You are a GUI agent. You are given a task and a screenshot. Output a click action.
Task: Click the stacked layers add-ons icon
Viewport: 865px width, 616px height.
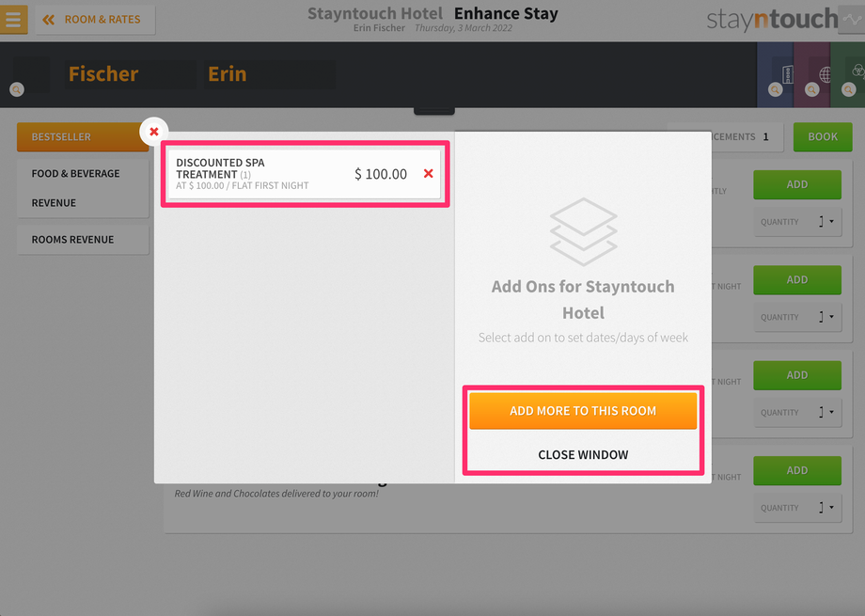(x=583, y=232)
